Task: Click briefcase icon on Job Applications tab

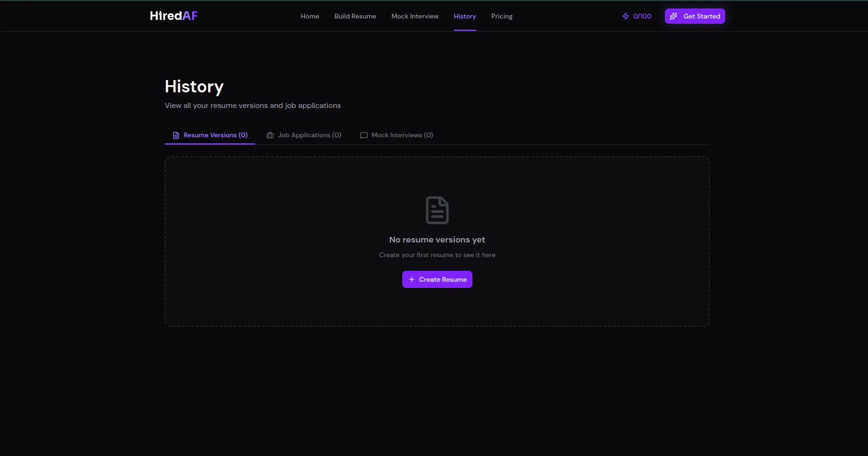Action: [x=270, y=135]
